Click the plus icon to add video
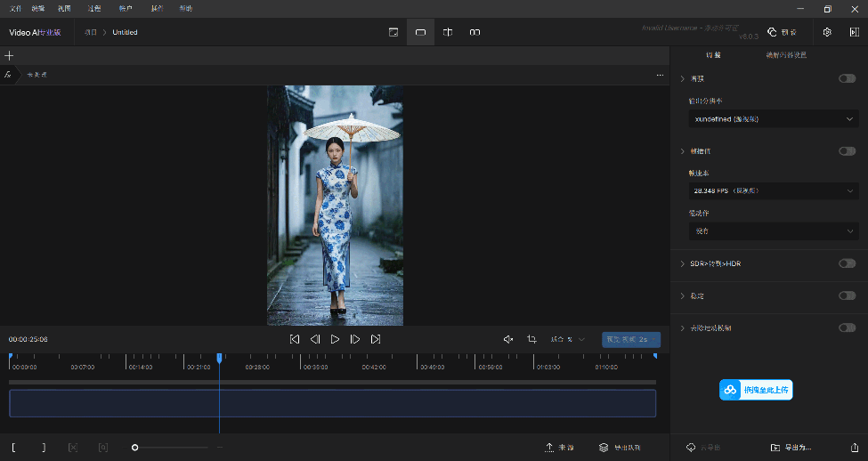The width and height of the screenshot is (868, 461). coord(9,55)
